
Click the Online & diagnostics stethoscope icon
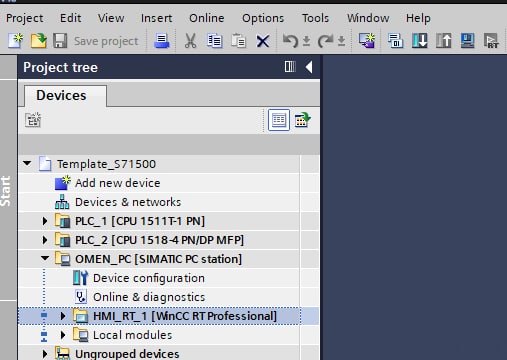tap(81, 297)
